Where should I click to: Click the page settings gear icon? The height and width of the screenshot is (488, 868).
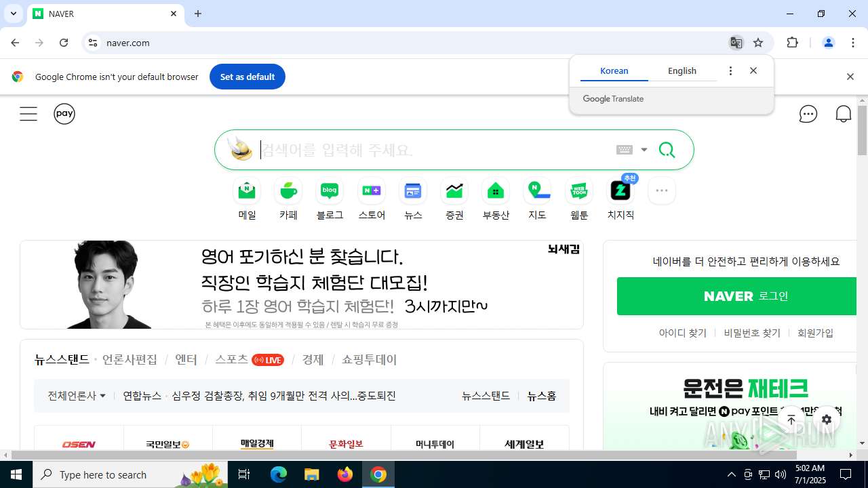tap(826, 420)
